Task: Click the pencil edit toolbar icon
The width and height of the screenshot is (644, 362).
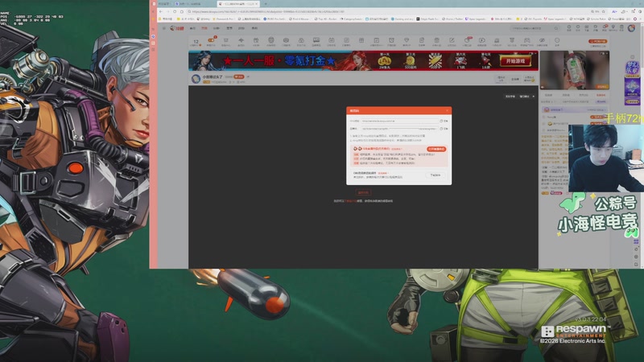Action: click(x=452, y=41)
